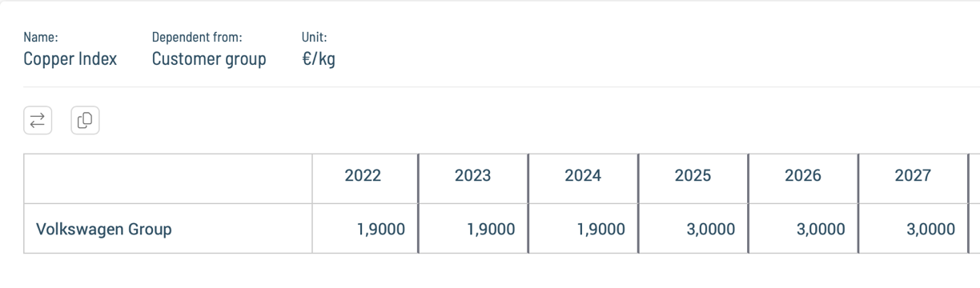
Task: Click the copy table icon
Action: [85, 121]
